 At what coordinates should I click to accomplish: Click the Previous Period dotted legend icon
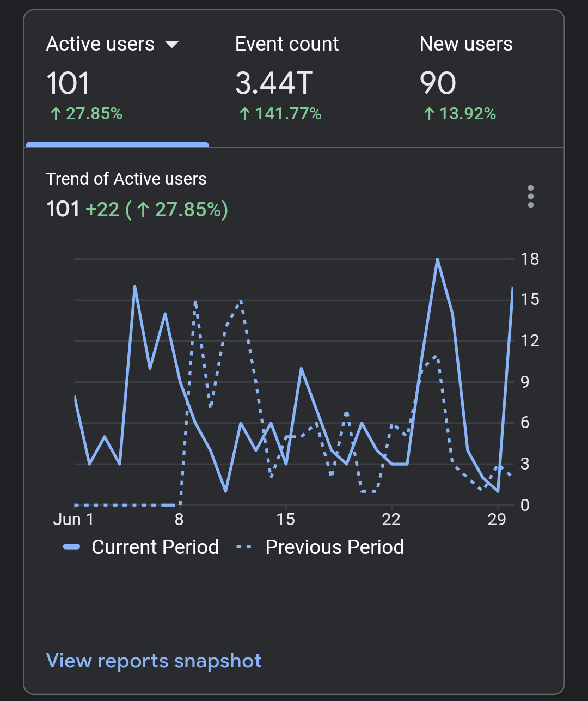(x=244, y=547)
